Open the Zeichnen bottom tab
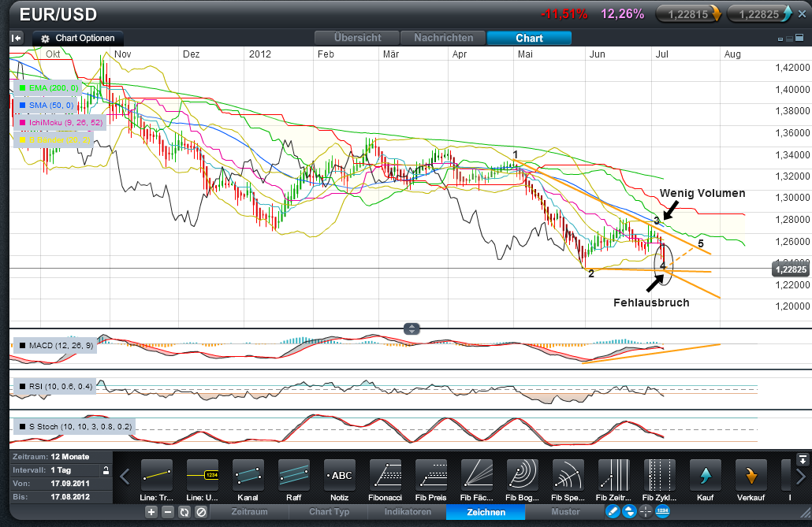This screenshot has width=812, height=527. (486, 512)
